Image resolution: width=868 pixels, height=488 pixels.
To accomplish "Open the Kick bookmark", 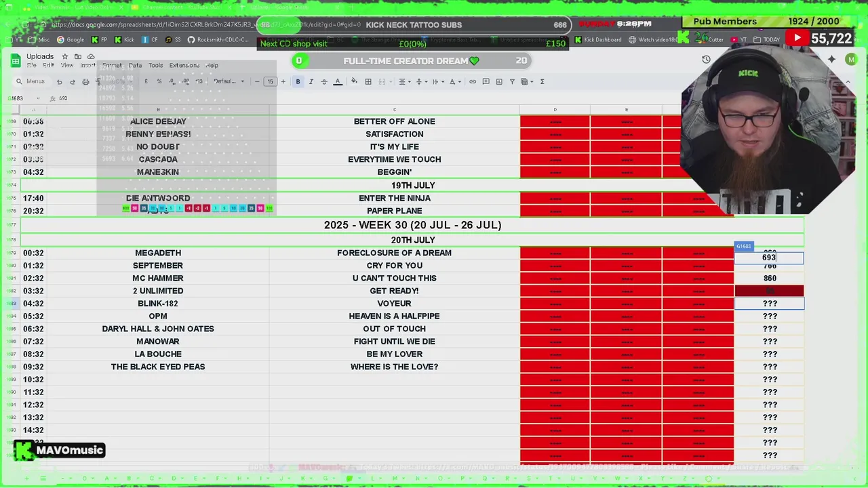I will tap(124, 40).
